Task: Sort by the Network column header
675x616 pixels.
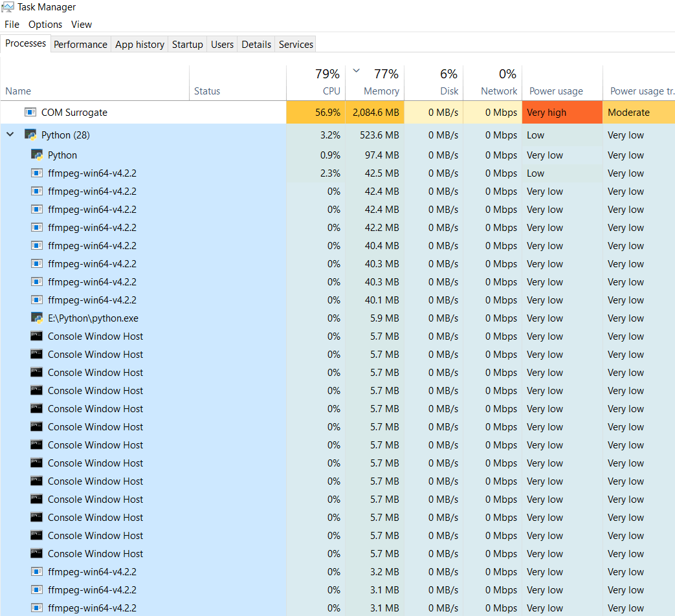Action: coord(492,83)
